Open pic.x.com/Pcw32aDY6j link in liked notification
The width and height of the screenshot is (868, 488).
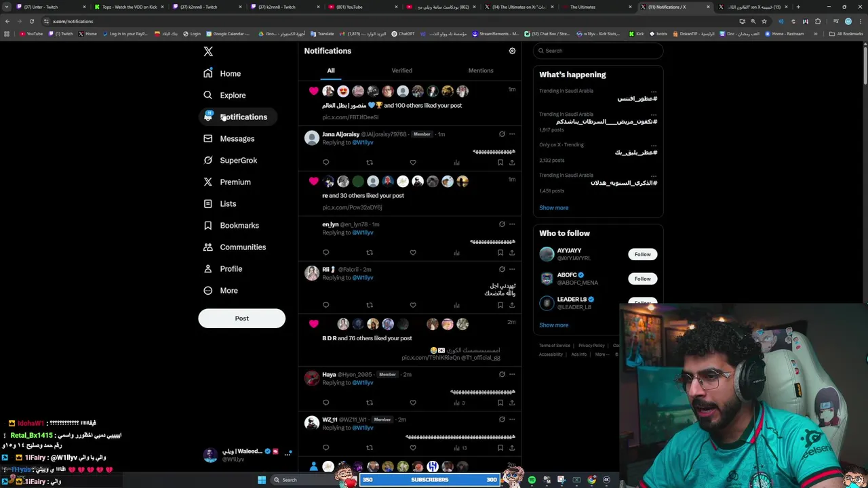pos(352,207)
